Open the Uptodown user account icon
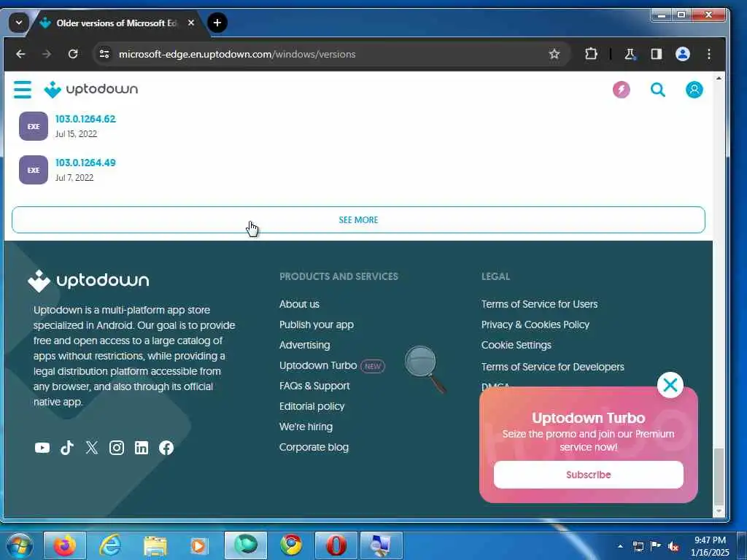The image size is (747, 560). click(x=694, y=90)
